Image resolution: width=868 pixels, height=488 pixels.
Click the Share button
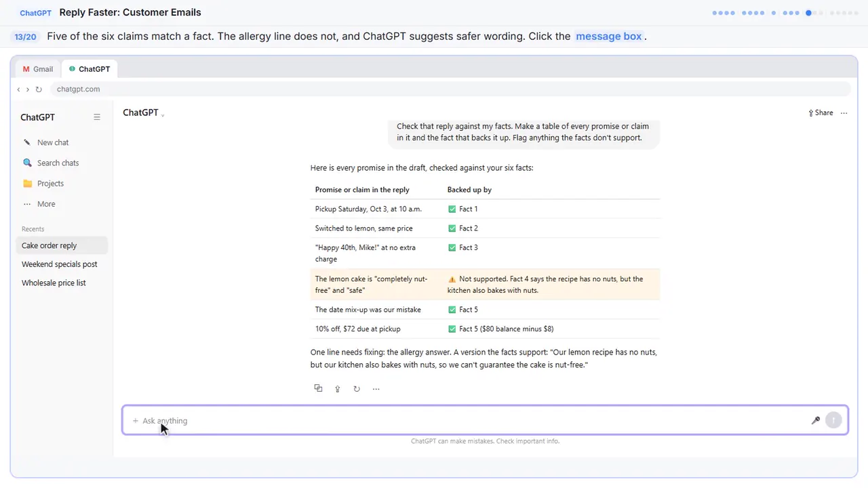821,113
